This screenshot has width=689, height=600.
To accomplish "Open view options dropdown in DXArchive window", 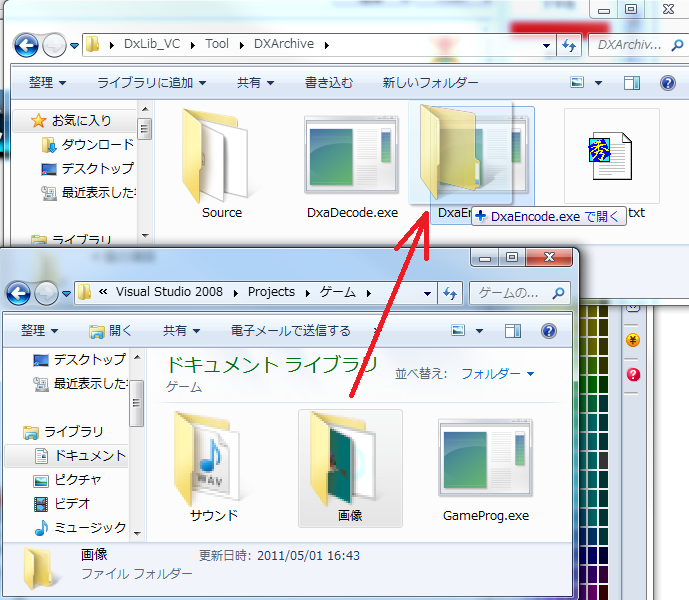I will click(598, 83).
